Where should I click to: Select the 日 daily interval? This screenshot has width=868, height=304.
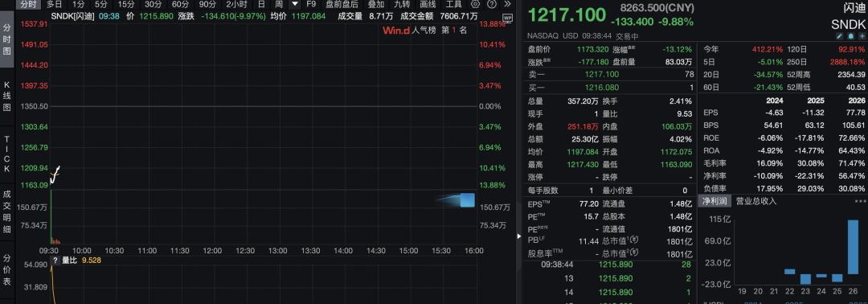pyautogui.click(x=260, y=4)
